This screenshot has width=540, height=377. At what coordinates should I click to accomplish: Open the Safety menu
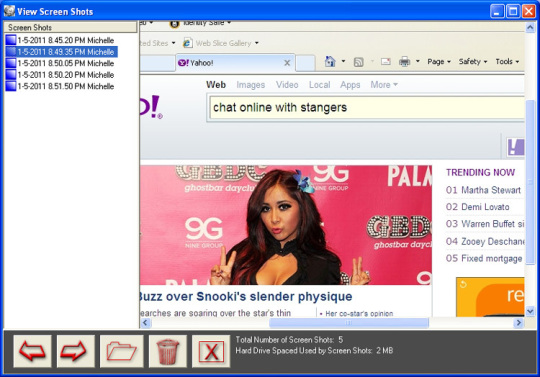coord(473,62)
